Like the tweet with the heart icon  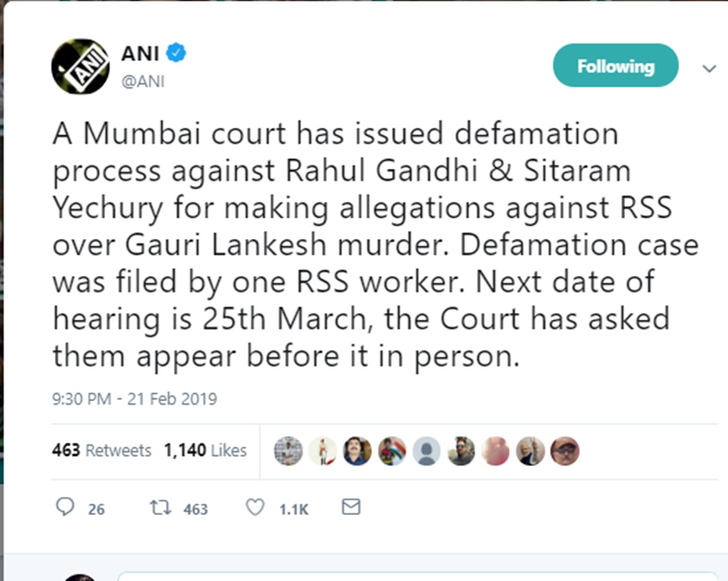tap(254, 507)
